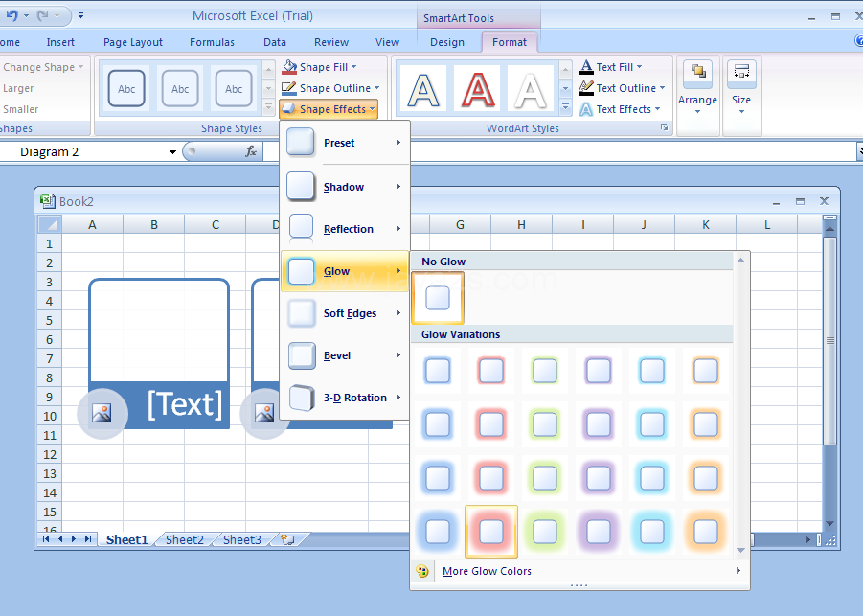Expand the Shape Styles gallery More arrow
Viewport: 863px width, 616px height.
[268, 107]
